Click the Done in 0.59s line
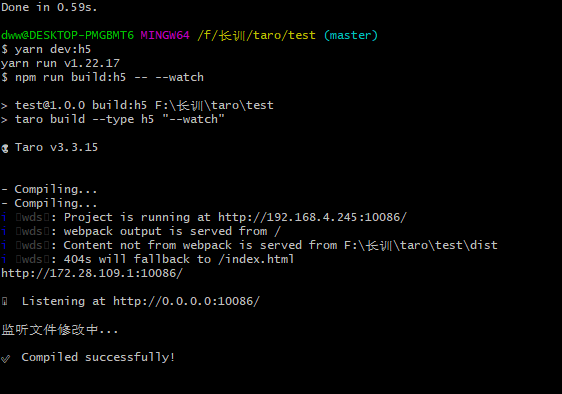This screenshot has width=562, height=394. [x=49, y=7]
